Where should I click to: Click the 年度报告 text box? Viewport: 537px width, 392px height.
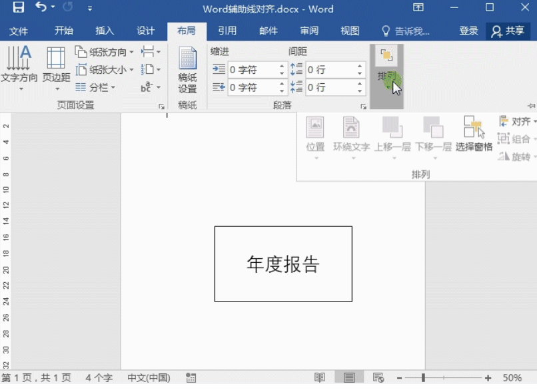pos(283,264)
